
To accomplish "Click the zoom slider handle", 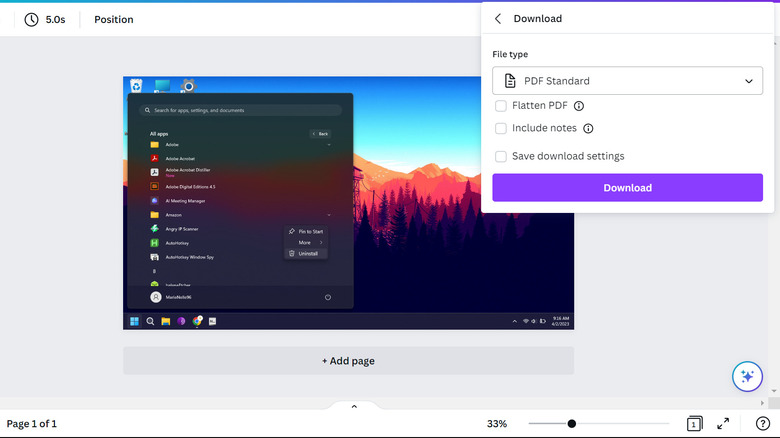I will [x=572, y=424].
